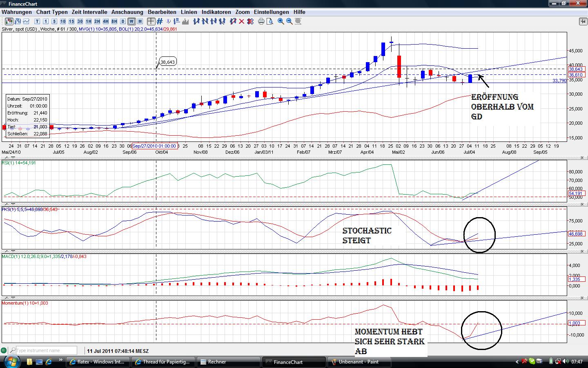Screen dimensions: 588x368
Task: Click the system tray clock 07:47
Action: [577, 362]
